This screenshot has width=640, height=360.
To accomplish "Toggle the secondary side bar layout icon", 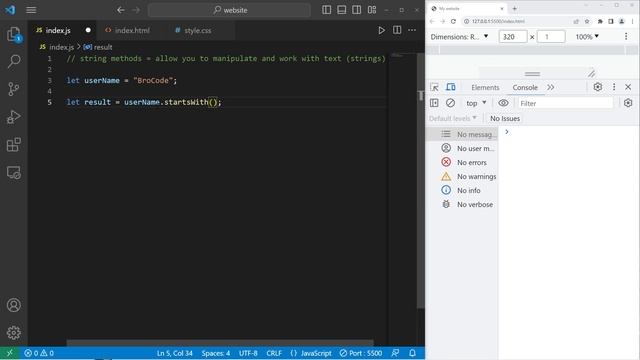I will [356, 10].
